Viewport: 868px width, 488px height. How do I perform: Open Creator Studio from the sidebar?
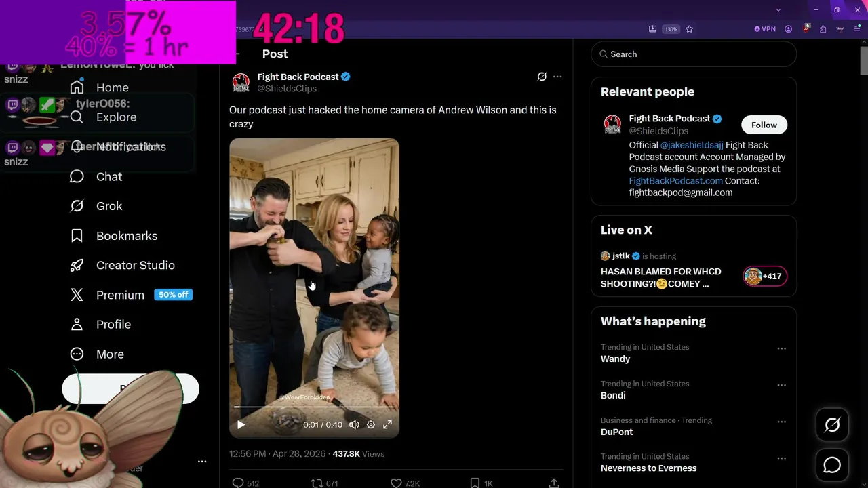click(x=122, y=265)
